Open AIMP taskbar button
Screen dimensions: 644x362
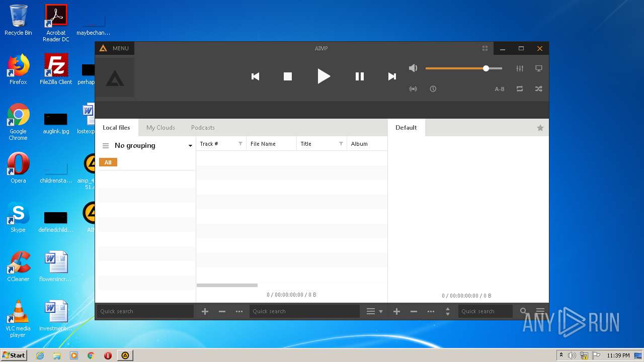coord(125,355)
